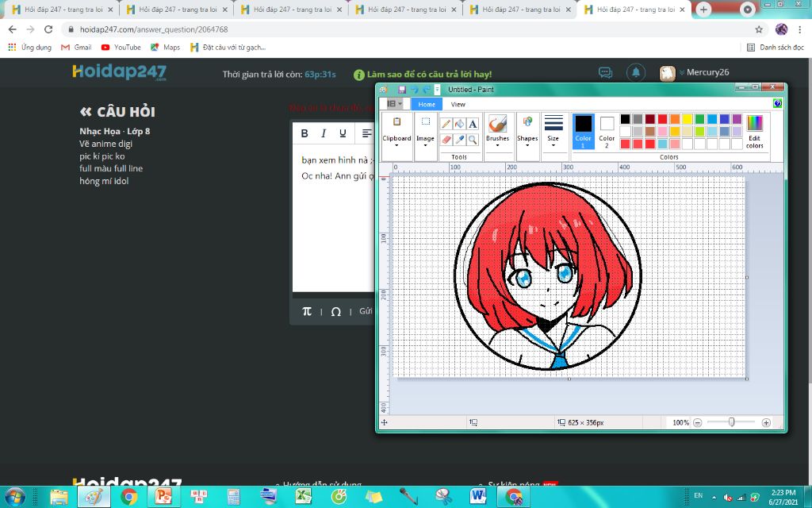
Task: Open the Windows Start button
Action: point(14,496)
